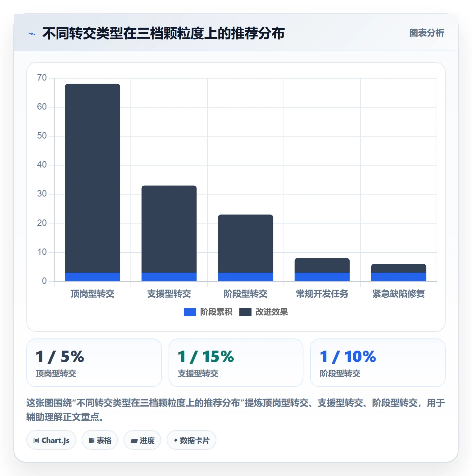
Task: Click the 支援型转交 x-axis label
Action: point(169,294)
